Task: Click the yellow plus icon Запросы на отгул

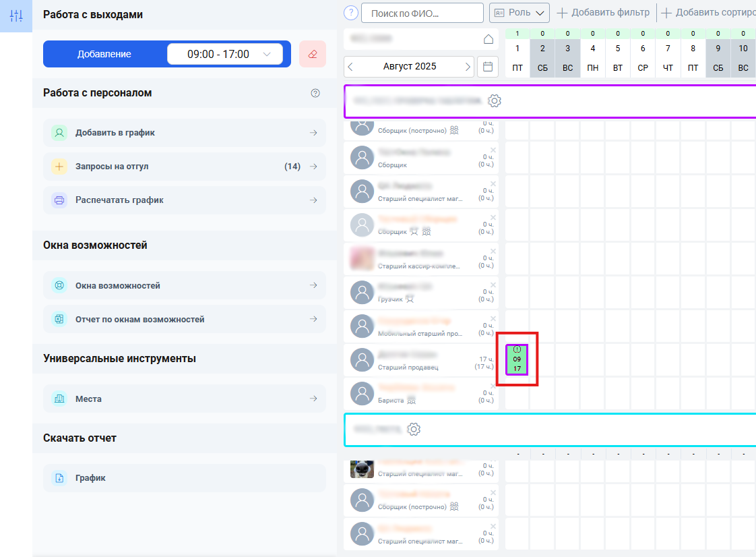Action: pos(59,167)
